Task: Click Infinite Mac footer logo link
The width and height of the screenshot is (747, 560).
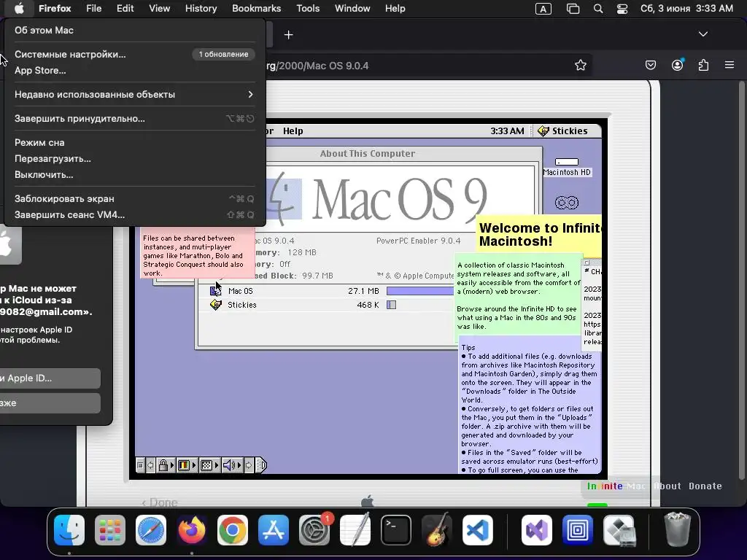Action: [616, 486]
